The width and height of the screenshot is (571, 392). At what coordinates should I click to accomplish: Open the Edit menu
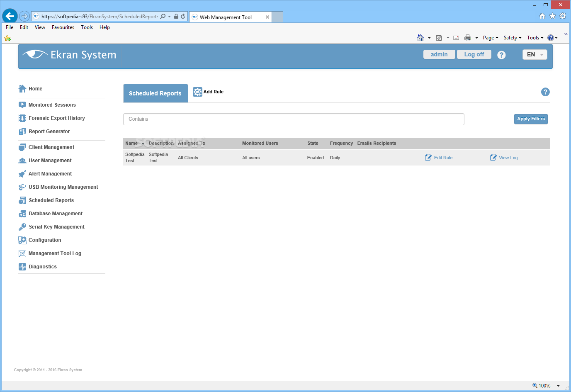(24, 27)
